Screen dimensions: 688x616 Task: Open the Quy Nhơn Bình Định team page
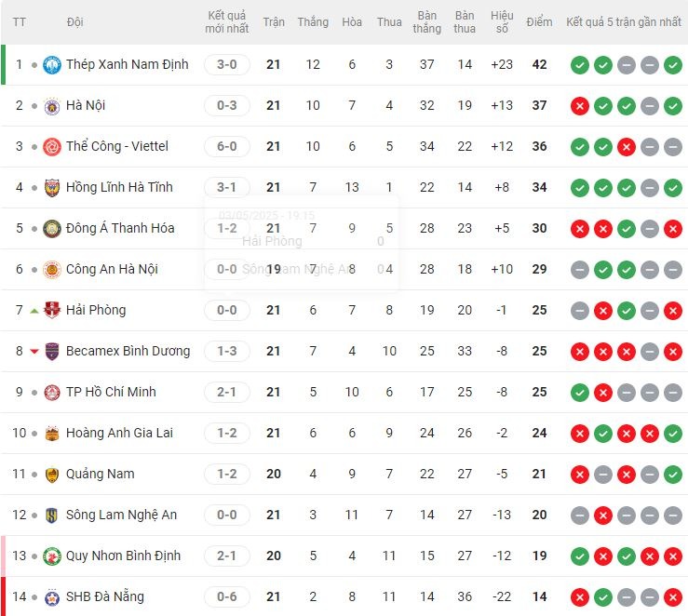pos(123,556)
